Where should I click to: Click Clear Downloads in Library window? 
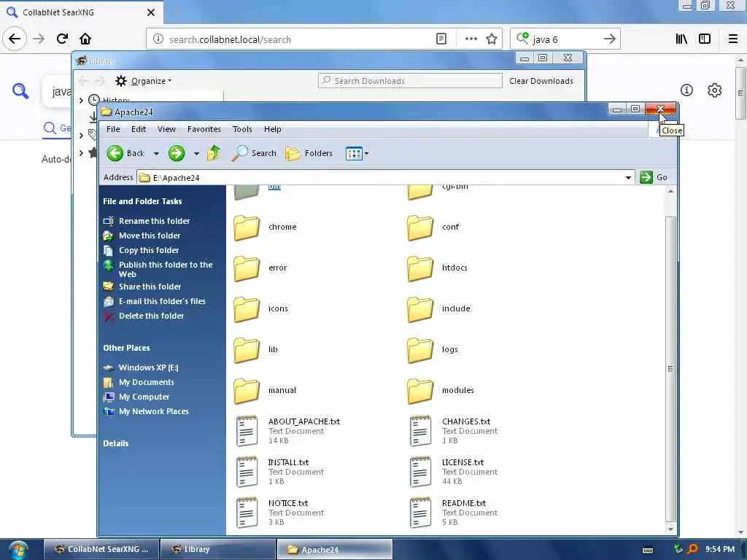(x=541, y=81)
